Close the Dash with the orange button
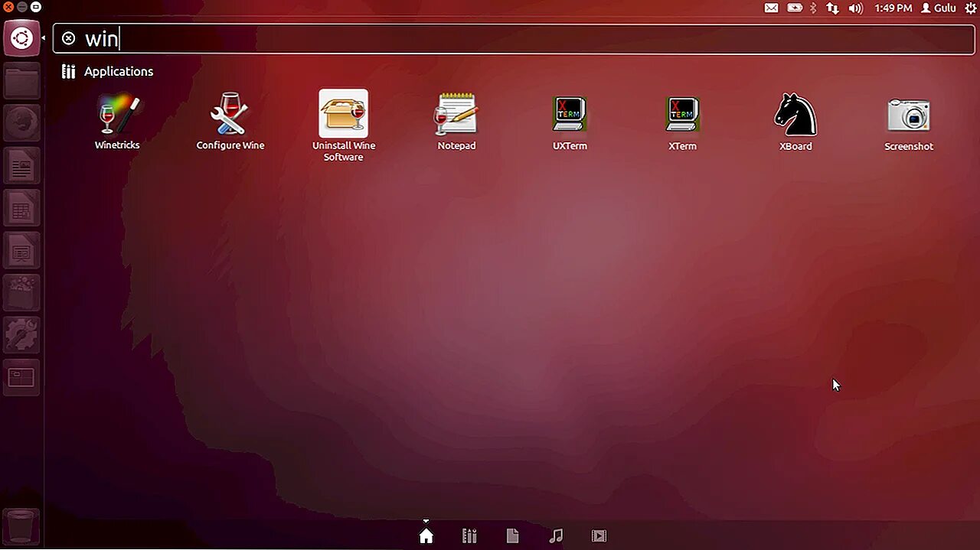Viewport: 980px width, 550px height. [x=8, y=7]
